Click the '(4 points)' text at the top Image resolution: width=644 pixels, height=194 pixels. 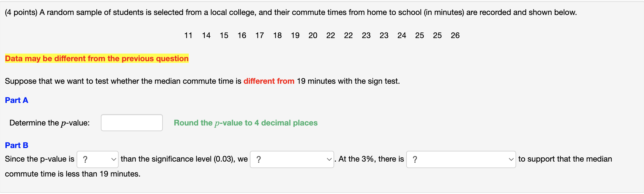20,12
